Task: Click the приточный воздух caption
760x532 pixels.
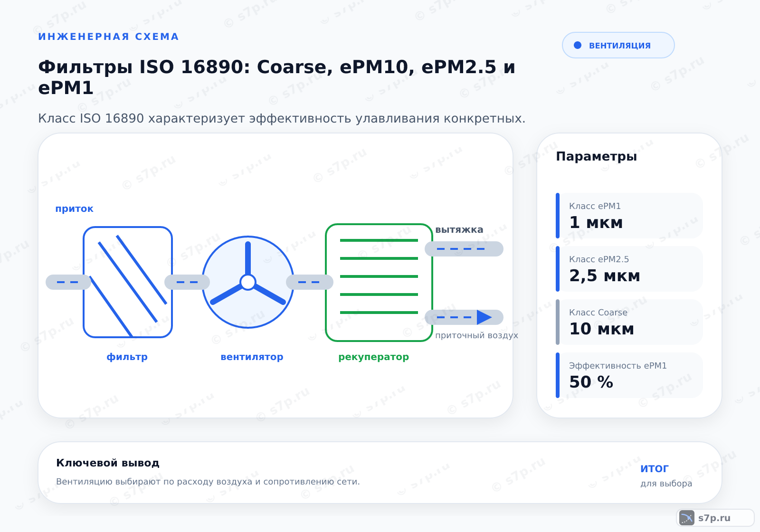Action: tap(476, 335)
